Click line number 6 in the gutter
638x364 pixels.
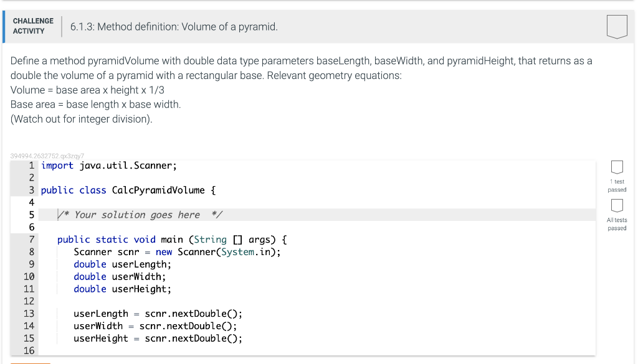[x=31, y=227]
